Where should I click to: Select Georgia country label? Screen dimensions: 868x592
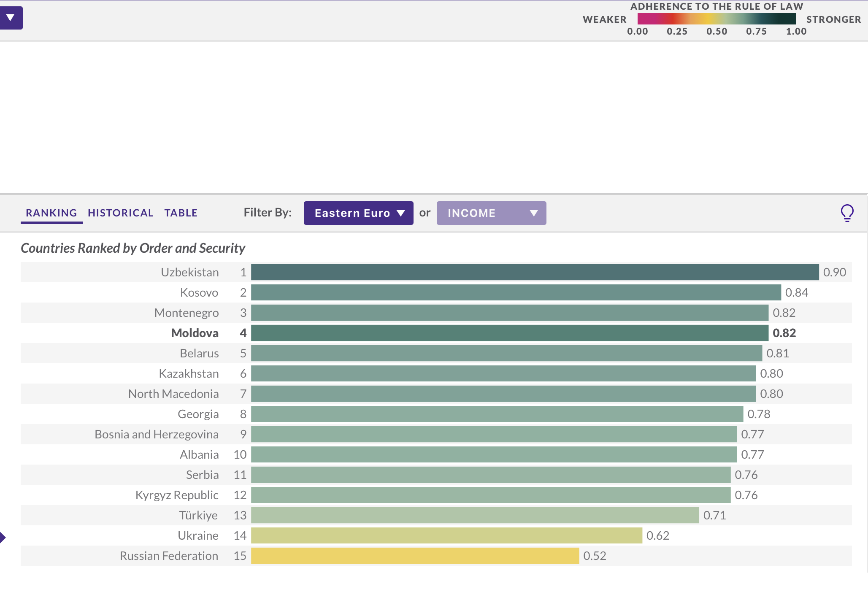coord(198,414)
